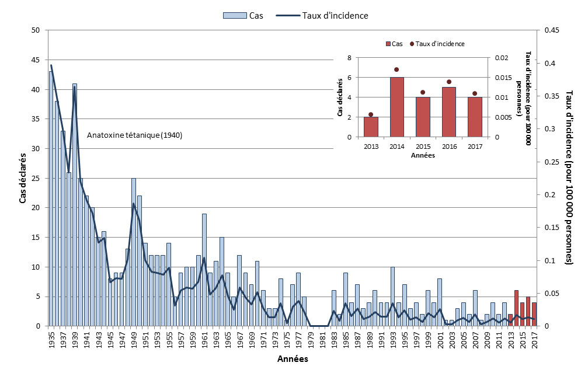Image resolution: width=588 pixels, height=380 pixels.
Task: Click the incidence dot above inset 2014 bar
Action: tap(397, 69)
